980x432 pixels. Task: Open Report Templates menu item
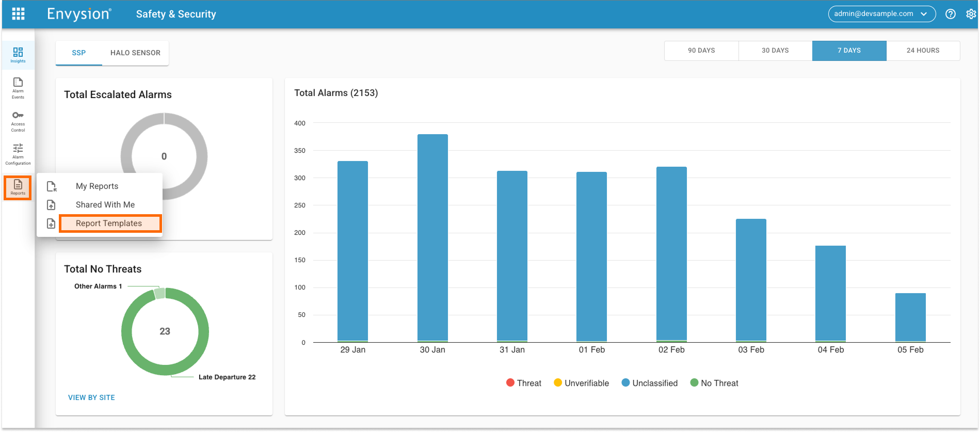coord(109,223)
